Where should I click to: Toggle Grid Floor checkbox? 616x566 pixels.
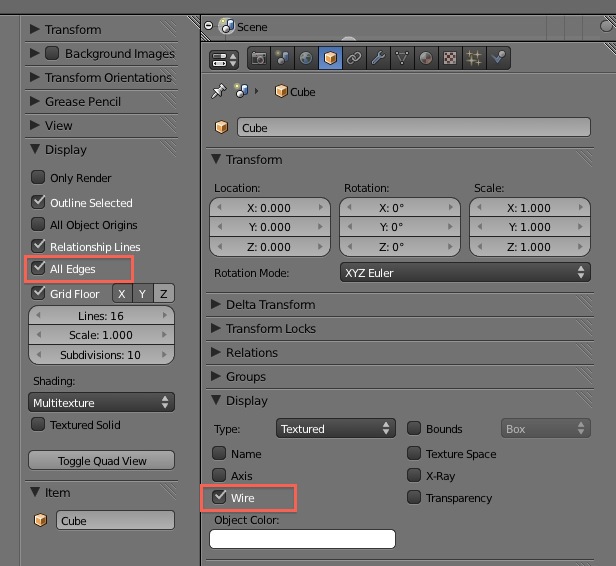tap(38, 293)
